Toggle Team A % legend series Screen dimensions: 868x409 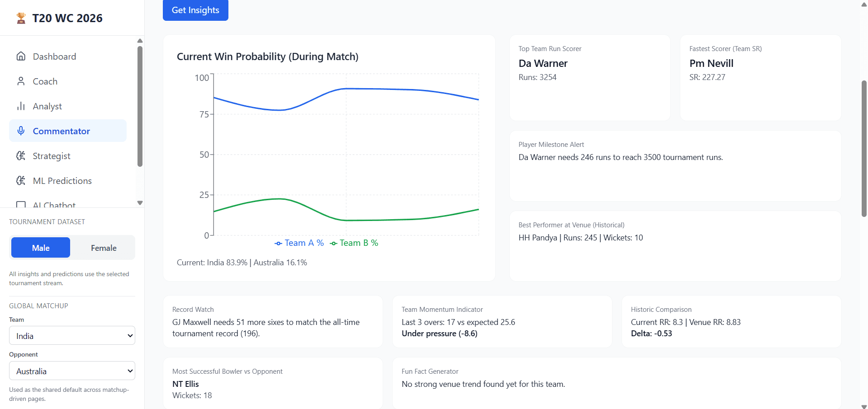(299, 243)
